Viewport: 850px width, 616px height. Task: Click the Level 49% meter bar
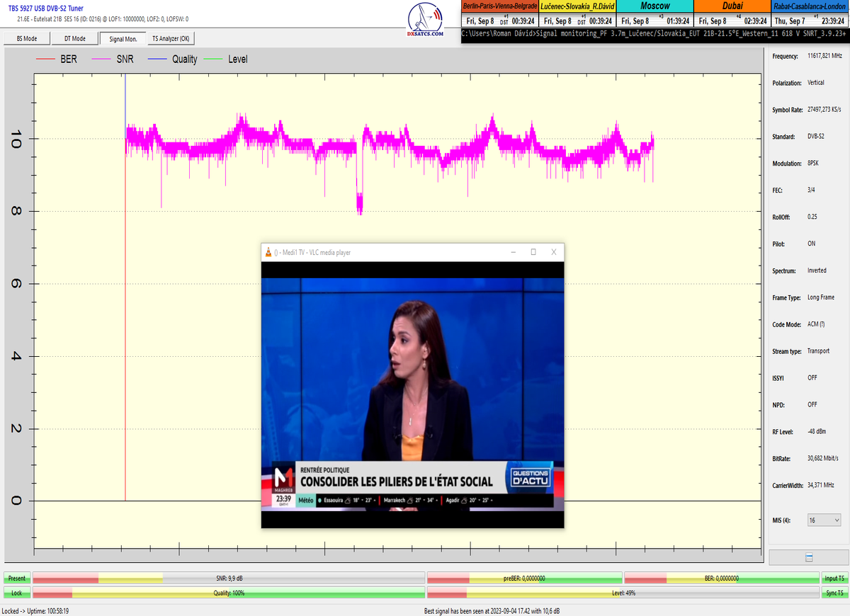(623, 593)
